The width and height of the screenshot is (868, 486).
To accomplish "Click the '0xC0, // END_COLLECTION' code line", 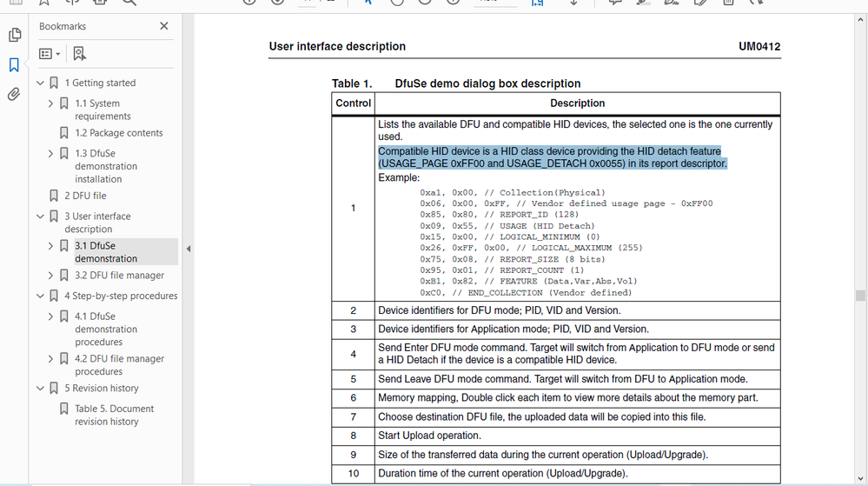I will pyautogui.click(x=526, y=293).
